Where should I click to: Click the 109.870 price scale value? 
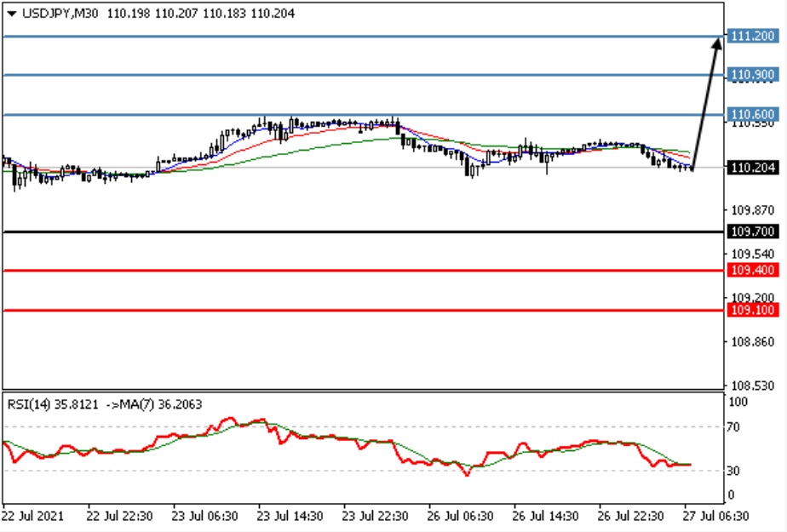[x=752, y=210]
